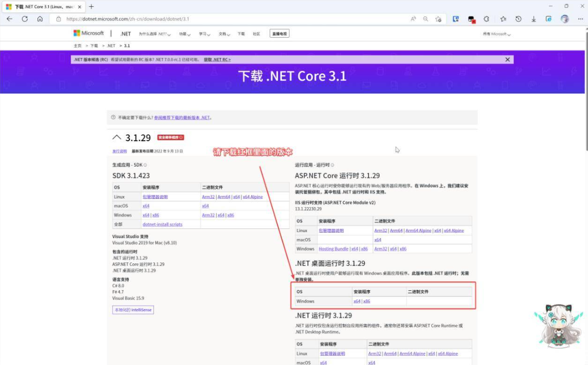Open the 发行说明 release notes link
Image resolution: width=588 pixels, height=365 pixels.
120,152
